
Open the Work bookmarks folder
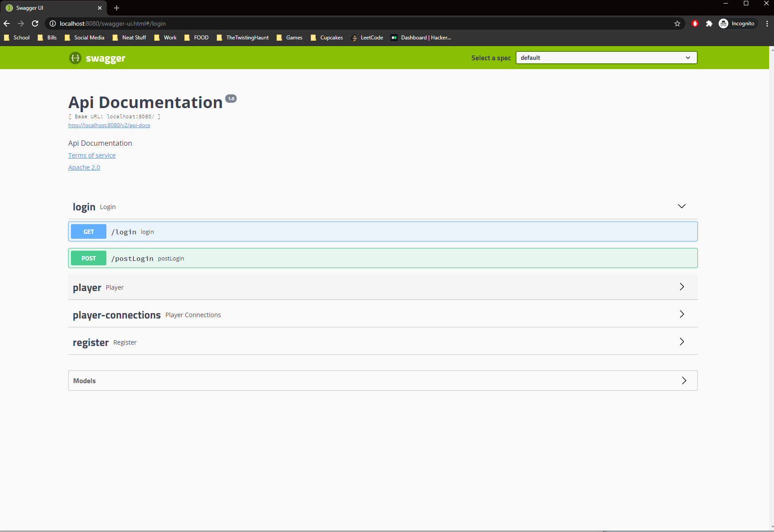(165, 38)
